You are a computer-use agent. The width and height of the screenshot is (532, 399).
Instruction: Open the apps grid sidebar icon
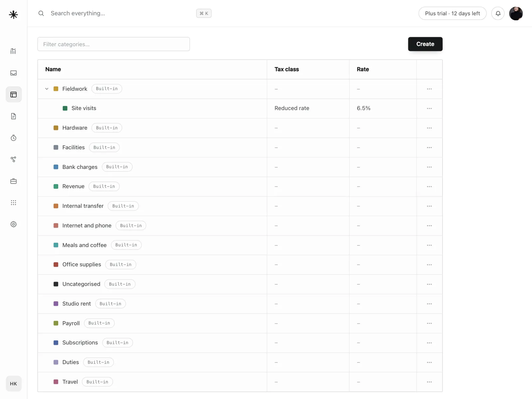click(x=14, y=202)
